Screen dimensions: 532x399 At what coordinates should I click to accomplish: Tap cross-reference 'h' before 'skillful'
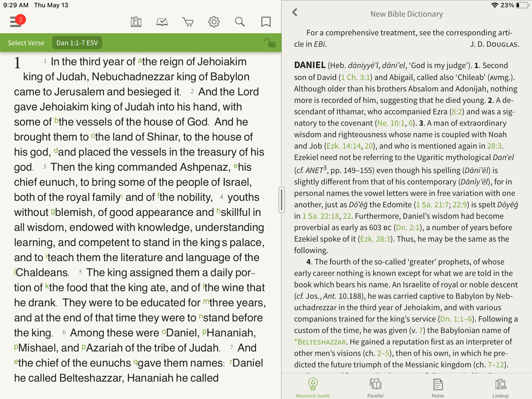218,210
